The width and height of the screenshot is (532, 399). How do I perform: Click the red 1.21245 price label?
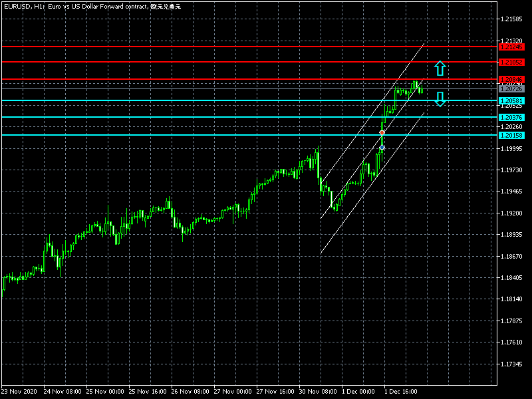coord(511,47)
